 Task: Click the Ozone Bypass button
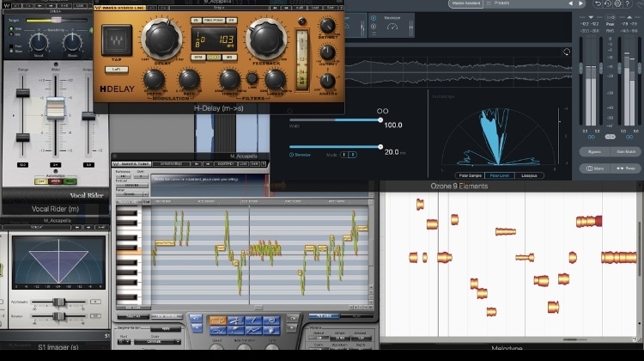coord(594,152)
